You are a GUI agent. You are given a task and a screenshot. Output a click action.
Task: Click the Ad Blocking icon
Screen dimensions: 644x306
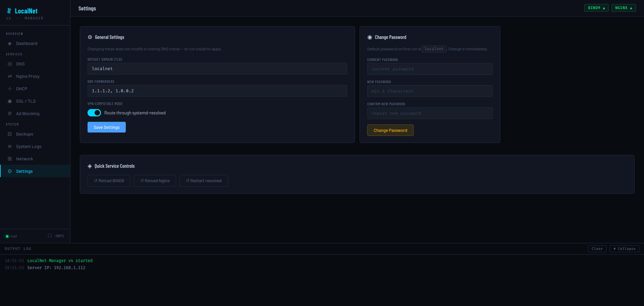click(10, 114)
